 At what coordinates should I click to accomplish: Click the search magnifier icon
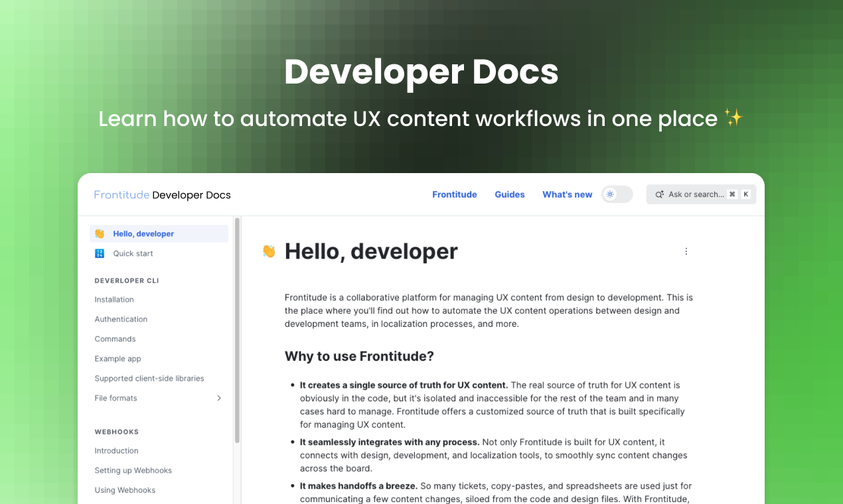pos(659,194)
